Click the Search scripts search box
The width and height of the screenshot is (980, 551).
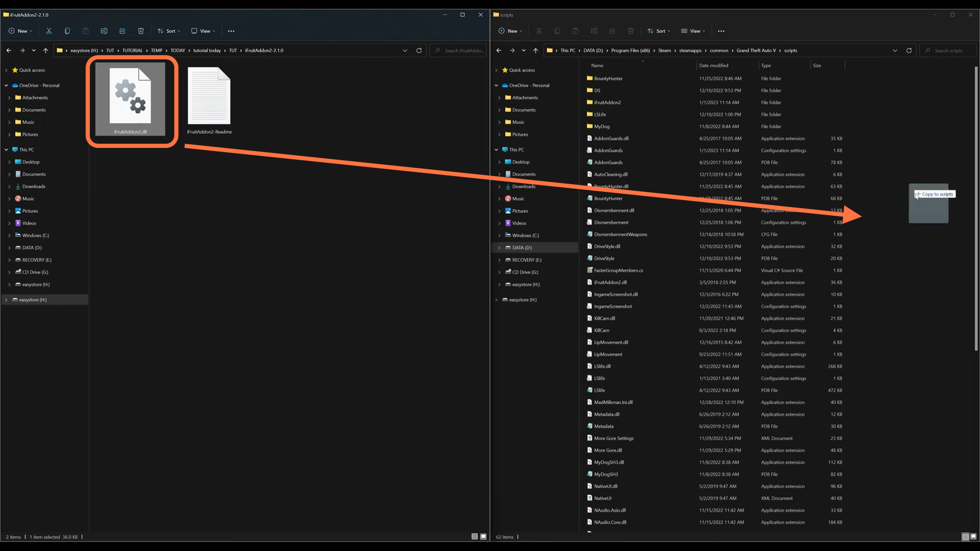tap(948, 51)
